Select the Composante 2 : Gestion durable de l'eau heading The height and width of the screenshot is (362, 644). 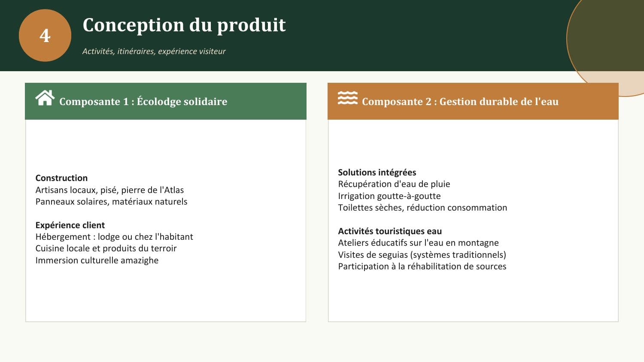point(460,102)
